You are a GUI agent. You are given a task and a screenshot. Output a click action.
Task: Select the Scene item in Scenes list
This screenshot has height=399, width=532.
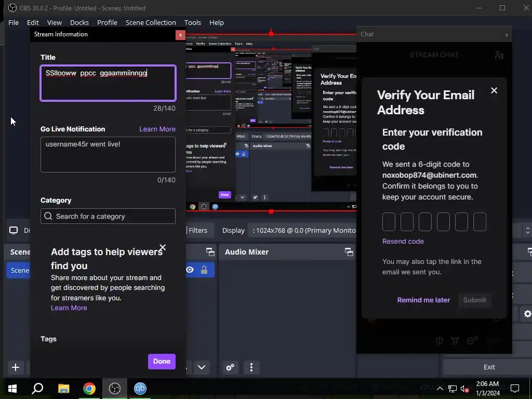19,270
